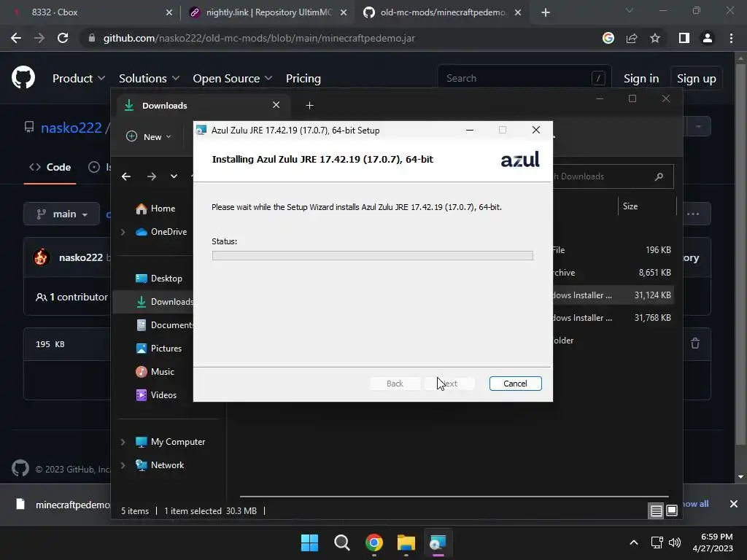The height and width of the screenshot is (560, 747).
Task: Open Windows Start menu
Action: point(309,542)
